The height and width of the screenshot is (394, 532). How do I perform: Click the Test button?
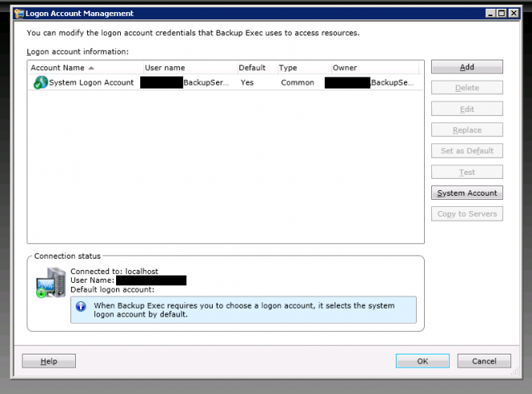tap(467, 172)
